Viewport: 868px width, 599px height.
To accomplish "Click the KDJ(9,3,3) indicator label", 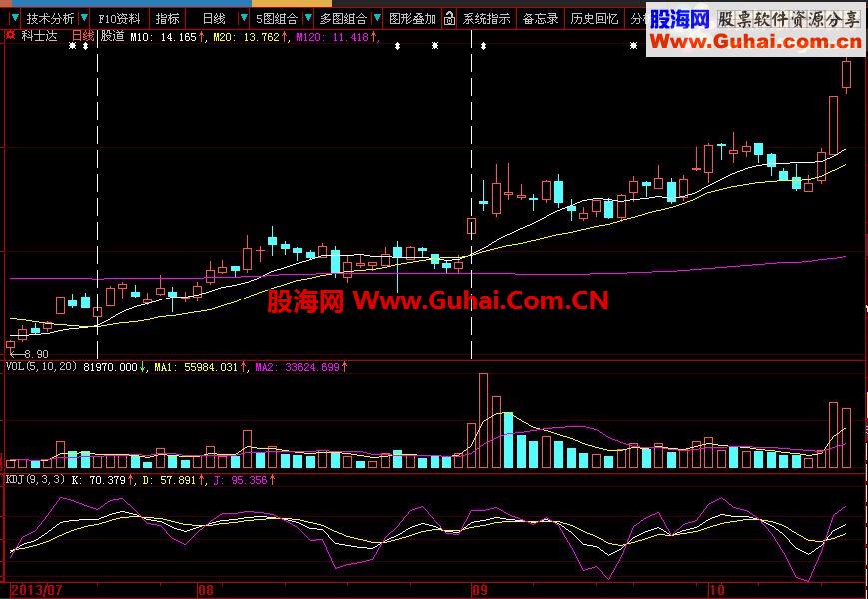I will (36, 479).
